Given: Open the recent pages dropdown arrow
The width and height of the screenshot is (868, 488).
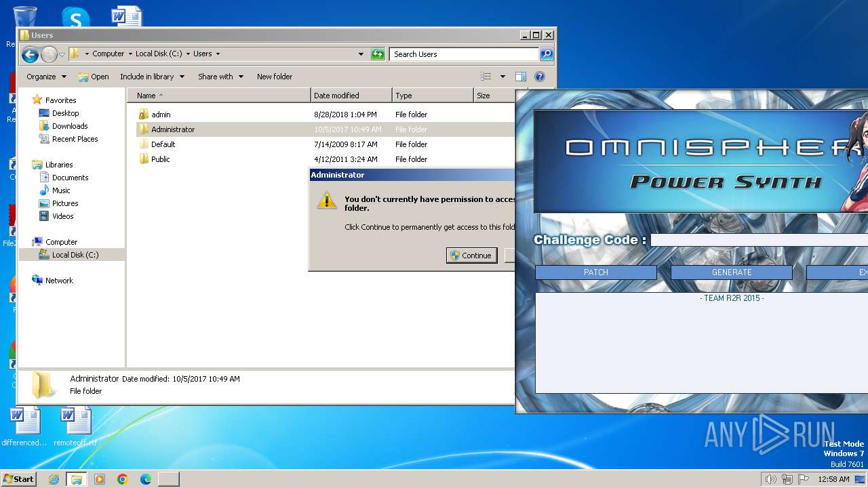Looking at the screenshot, I should pos(62,54).
